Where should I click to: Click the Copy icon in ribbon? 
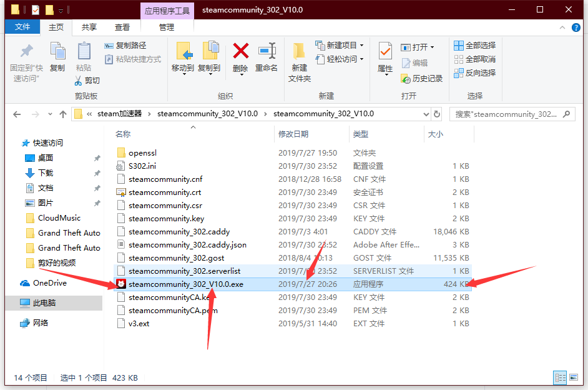coord(57,51)
